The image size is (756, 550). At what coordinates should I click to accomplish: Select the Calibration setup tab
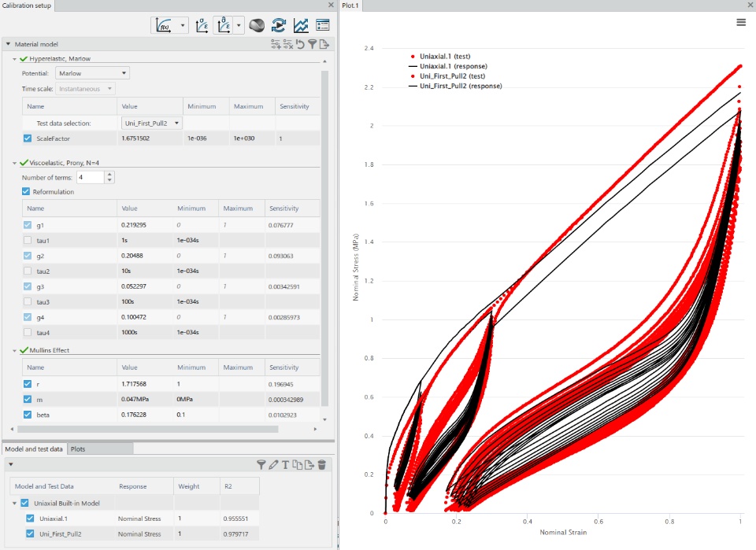[27, 6]
